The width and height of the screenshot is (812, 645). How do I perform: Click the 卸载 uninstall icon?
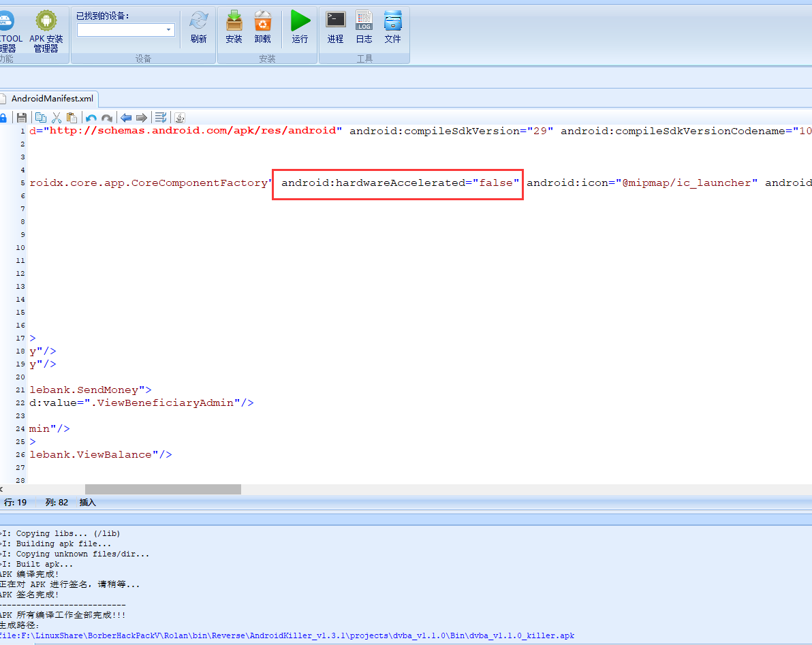pos(262,27)
